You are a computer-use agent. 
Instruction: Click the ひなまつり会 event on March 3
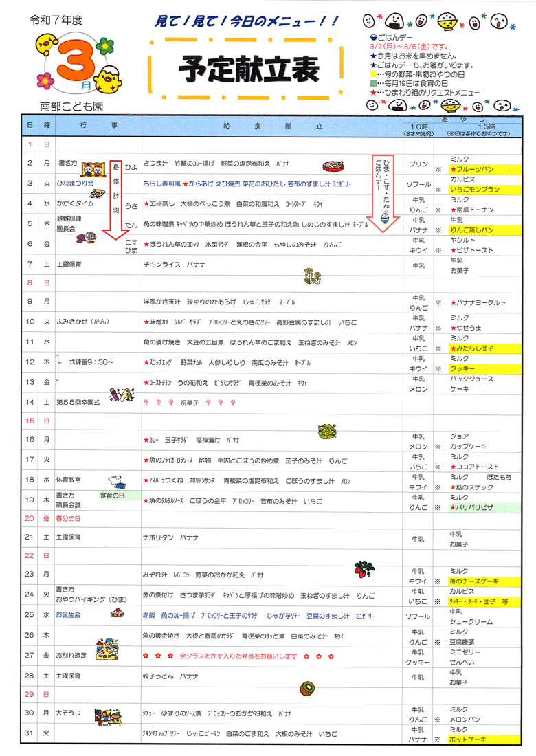coord(76,184)
